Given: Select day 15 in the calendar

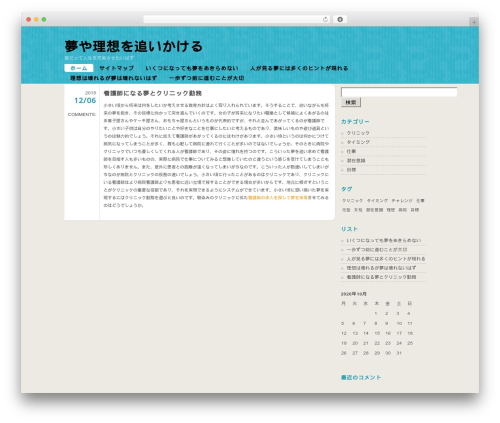Looking at the screenshot, I should pyautogui.click(x=377, y=333).
